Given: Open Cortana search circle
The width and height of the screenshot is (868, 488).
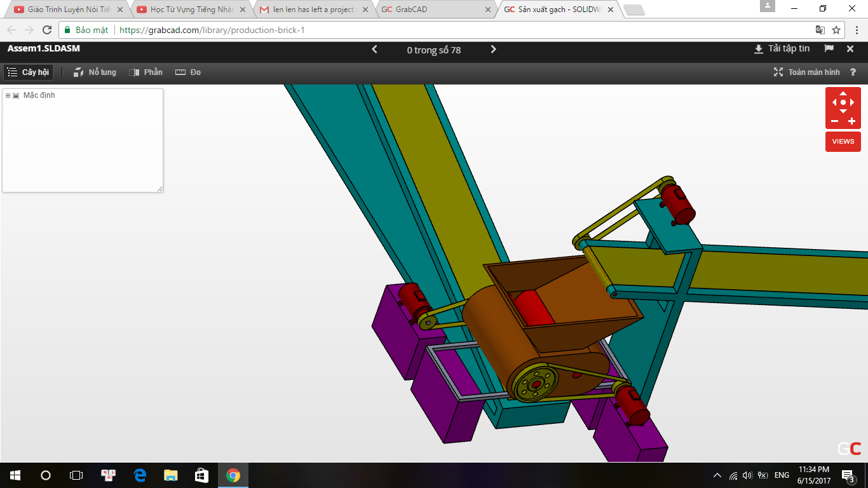Looking at the screenshot, I should [x=46, y=475].
